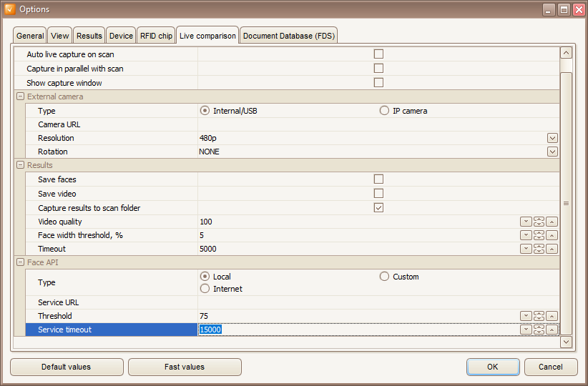Open the Results tab
Image resolution: width=588 pixels, height=386 pixels.
[89, 36]
